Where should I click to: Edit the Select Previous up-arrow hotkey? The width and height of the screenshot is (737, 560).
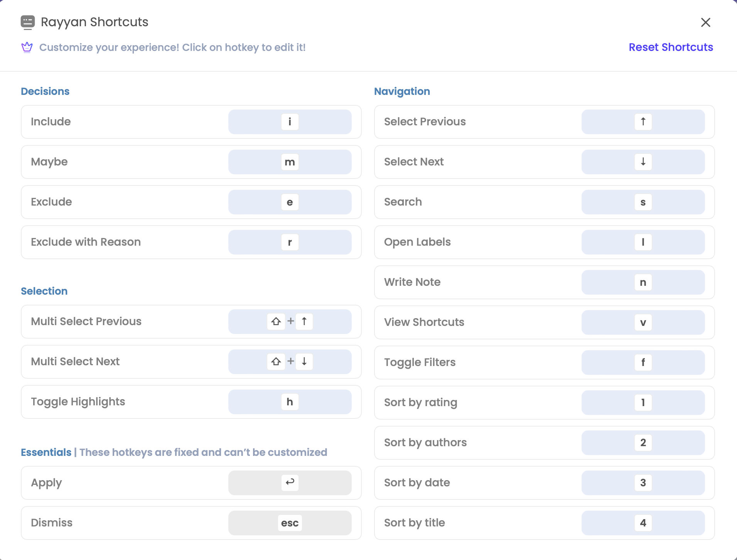click(x=643, y=122)
